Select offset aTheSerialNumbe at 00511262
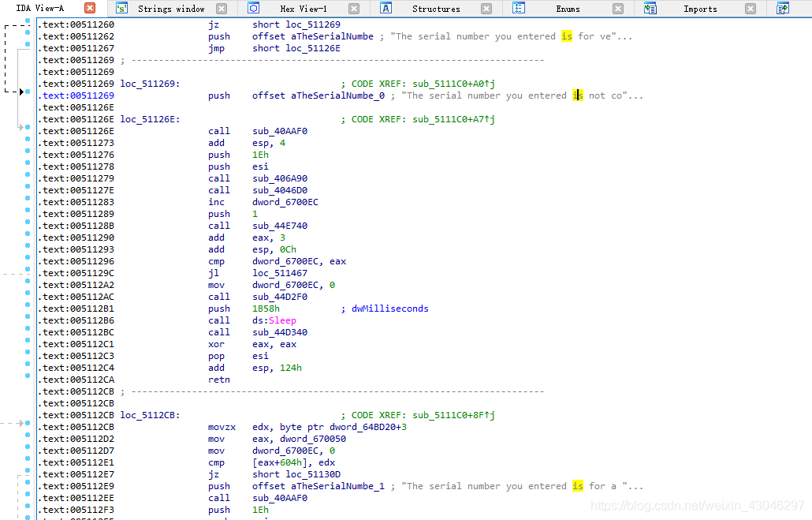812x520 pixels. pos(313,36)
